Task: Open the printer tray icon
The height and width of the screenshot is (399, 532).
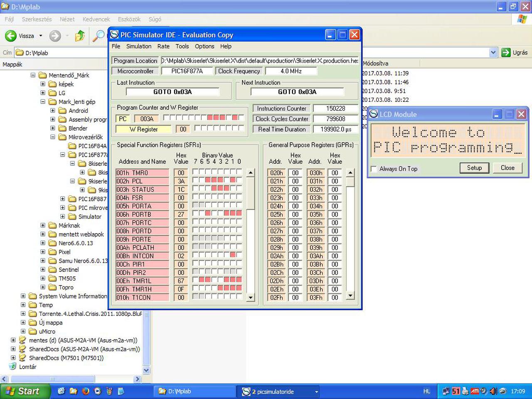Action: (465, 391)
